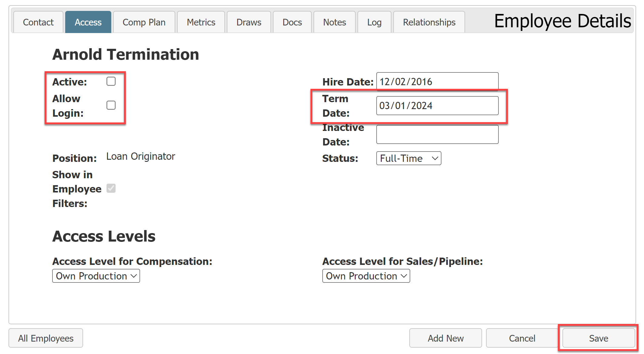Click the Hire Date field
This screenshot has width=644, height=354.
[x=437, y=82]
